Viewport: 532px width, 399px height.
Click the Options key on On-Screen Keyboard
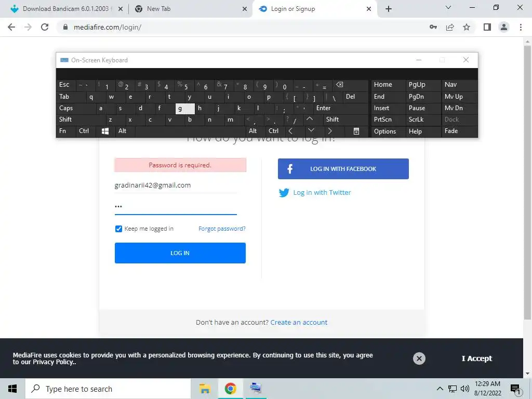tap(388, 131)
